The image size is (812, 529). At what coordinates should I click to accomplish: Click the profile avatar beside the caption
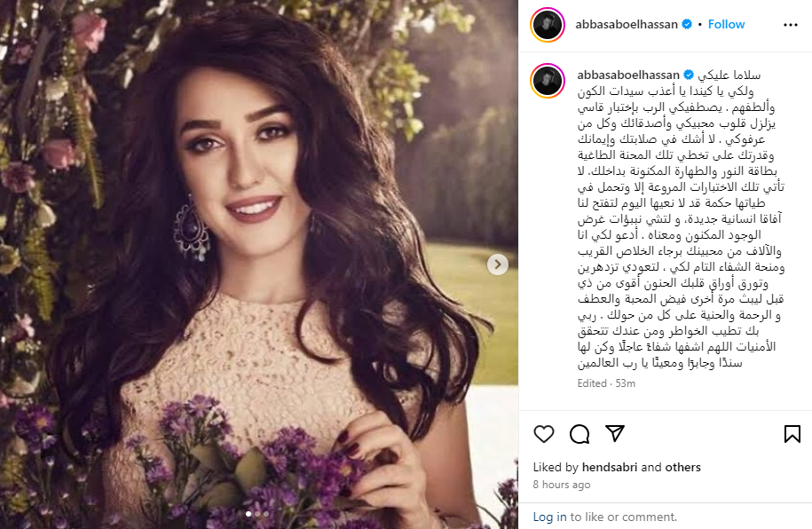[x=548, y=81]
